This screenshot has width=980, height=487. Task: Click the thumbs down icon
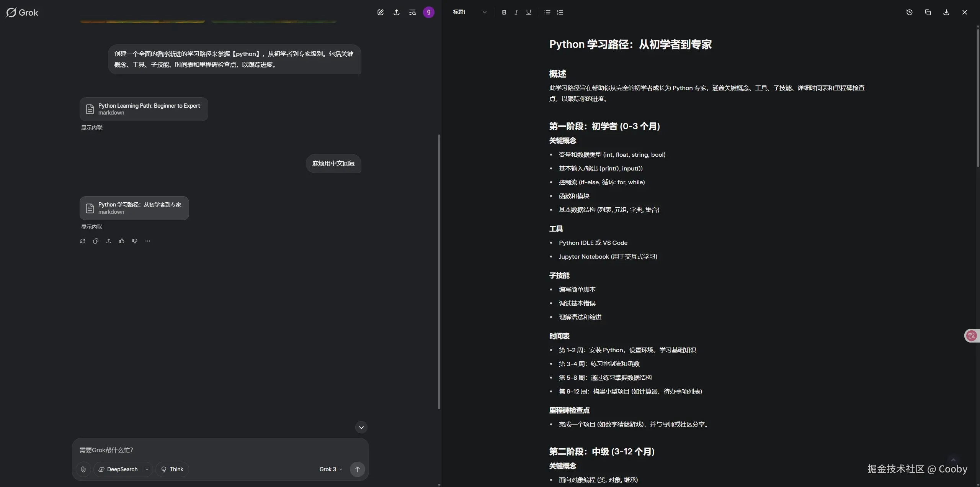135,241
